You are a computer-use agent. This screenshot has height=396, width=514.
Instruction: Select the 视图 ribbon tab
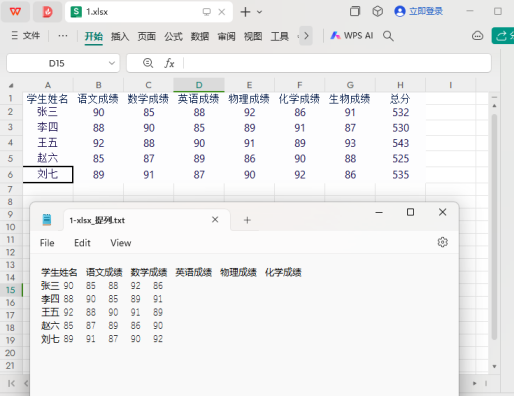point(253,36)
